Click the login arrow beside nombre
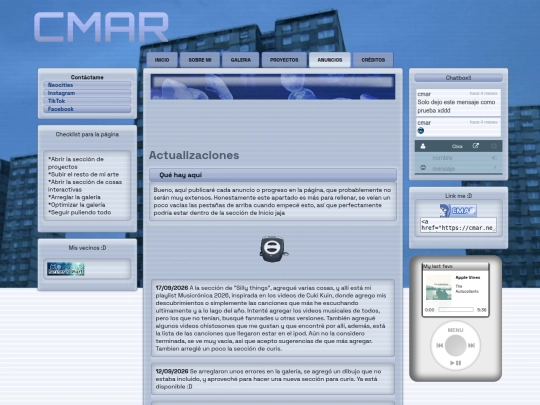This screenshot has height=405, width=540. (x=494, y=158)
